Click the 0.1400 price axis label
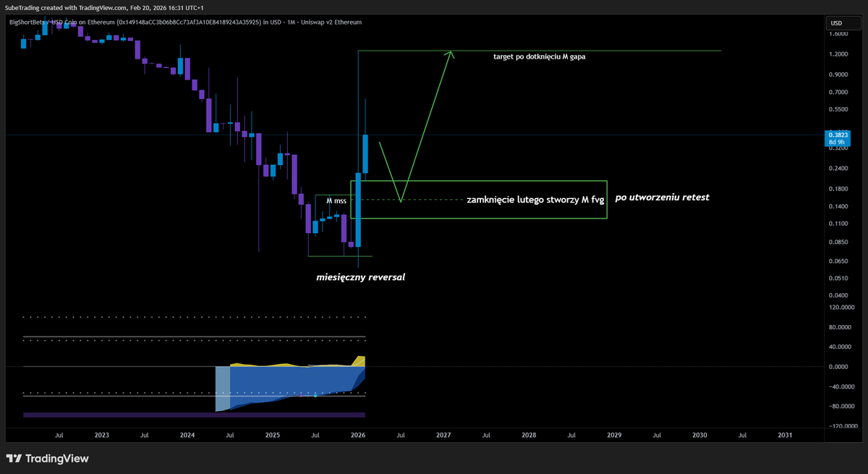 838,207
